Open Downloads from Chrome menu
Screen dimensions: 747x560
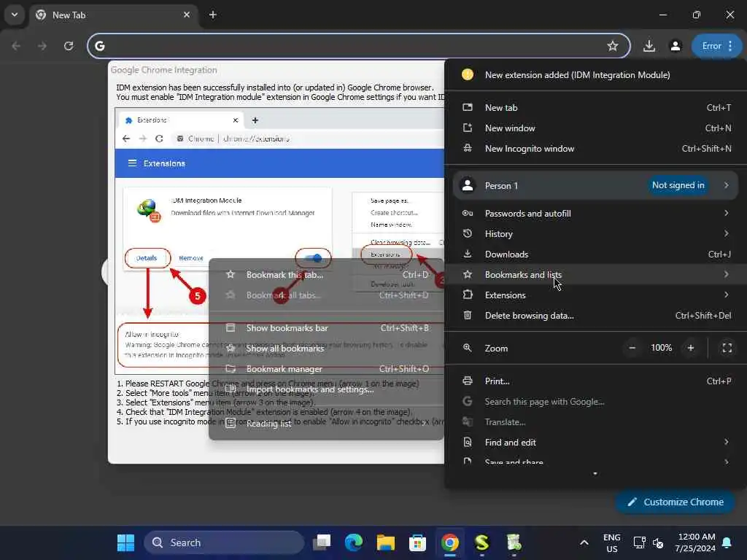pyautogui.click(x=595, y=254)
